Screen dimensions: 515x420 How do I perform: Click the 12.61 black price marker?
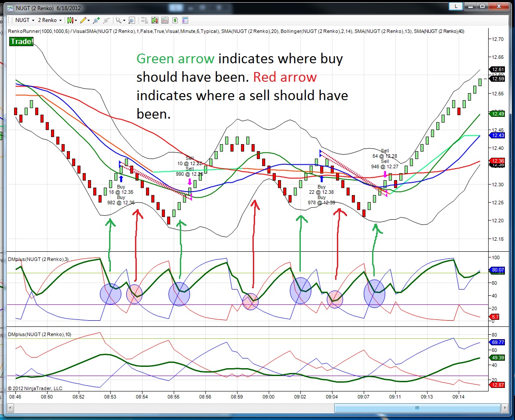point(497,69)
